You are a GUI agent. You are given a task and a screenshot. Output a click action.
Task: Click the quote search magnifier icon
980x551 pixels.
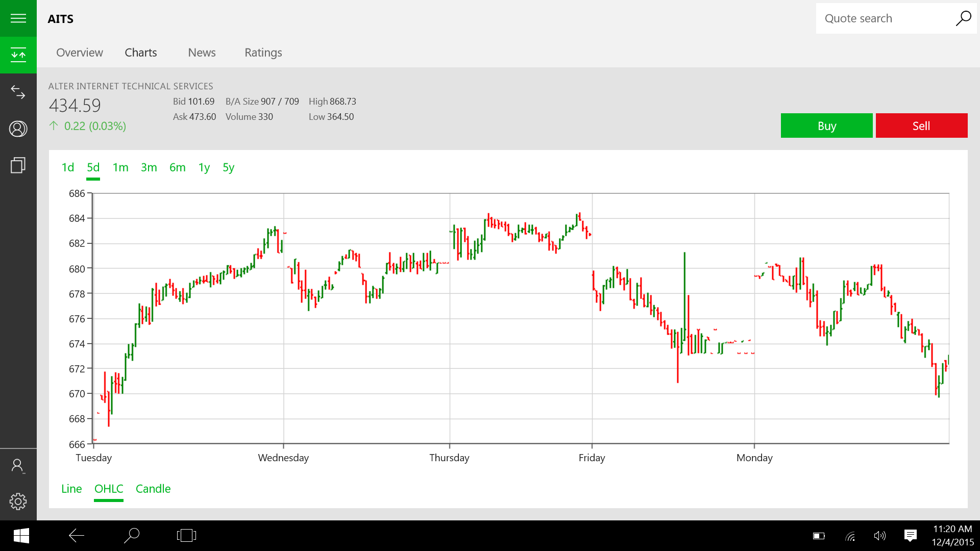[964, 18]
